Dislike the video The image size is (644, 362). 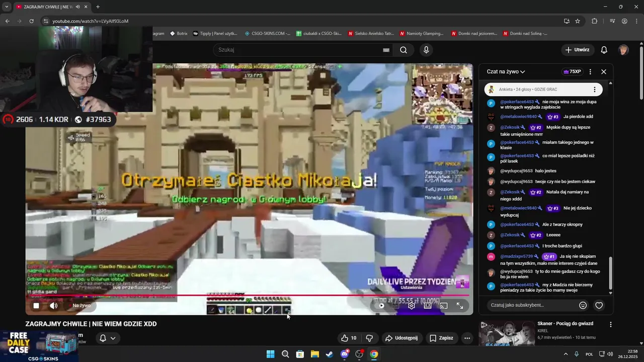pos(369,338)
